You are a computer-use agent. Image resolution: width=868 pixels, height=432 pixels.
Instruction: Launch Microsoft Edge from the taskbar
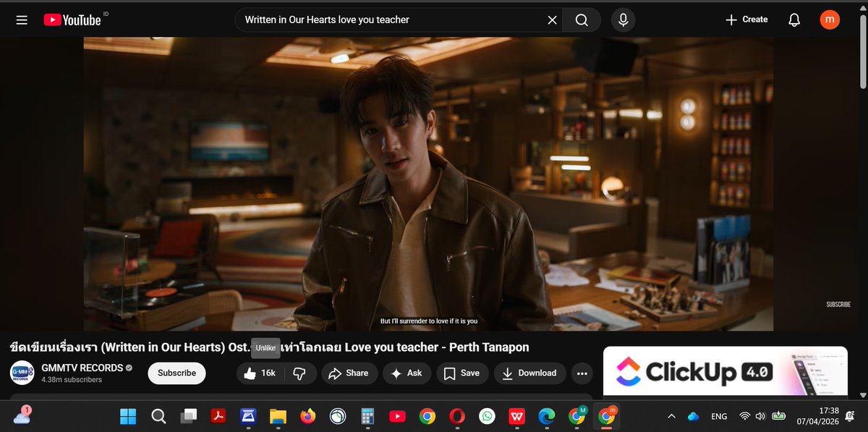(547, 416)
